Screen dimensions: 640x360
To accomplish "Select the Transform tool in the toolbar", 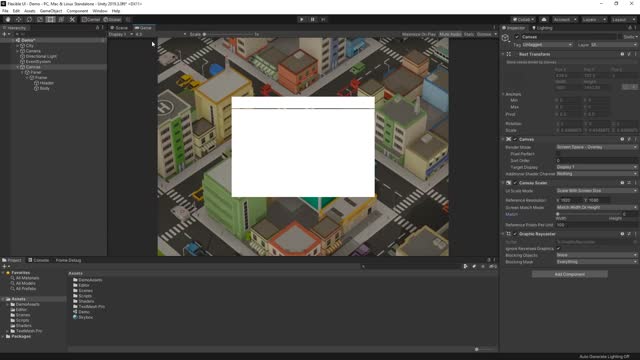I will 61,19.
